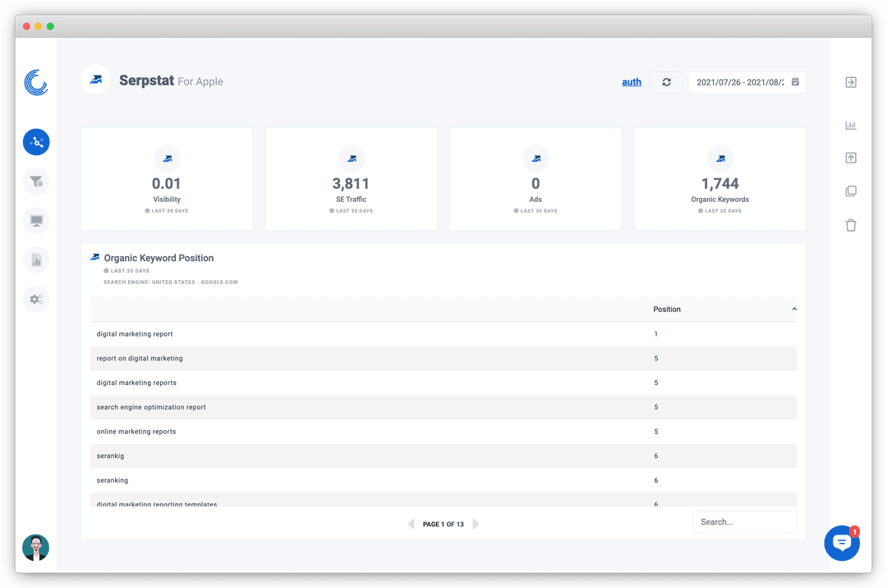Open the date range field 2021/07/26
This screenshot has width=887, height=588.
[747, 82]
